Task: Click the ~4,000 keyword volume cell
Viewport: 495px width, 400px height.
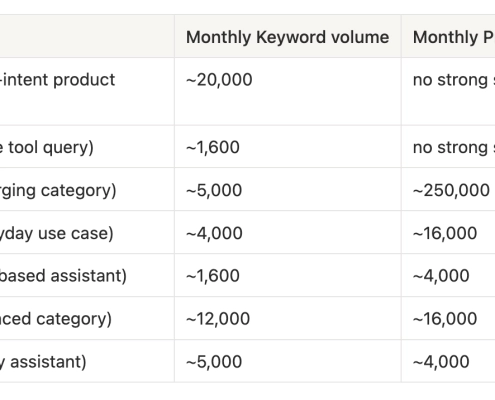Action: click(288, 232)
